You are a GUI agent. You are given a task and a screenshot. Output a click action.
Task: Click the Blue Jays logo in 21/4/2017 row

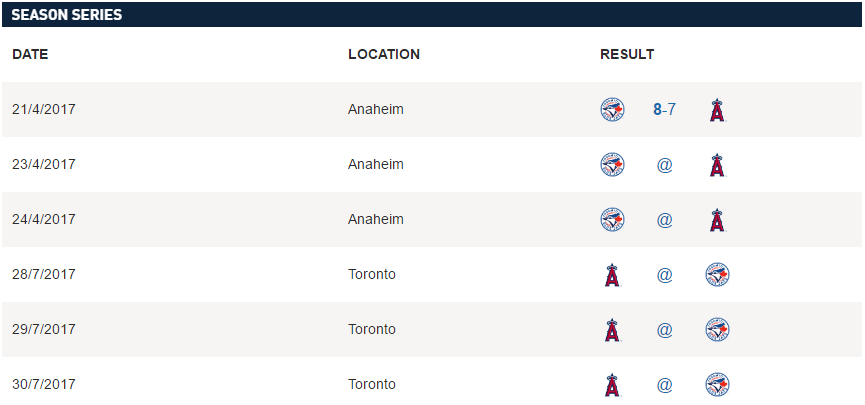(x=612, y=110)
